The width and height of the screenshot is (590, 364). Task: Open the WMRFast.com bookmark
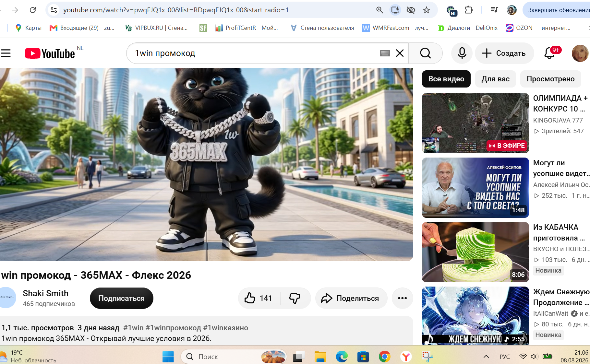point(395,28)
